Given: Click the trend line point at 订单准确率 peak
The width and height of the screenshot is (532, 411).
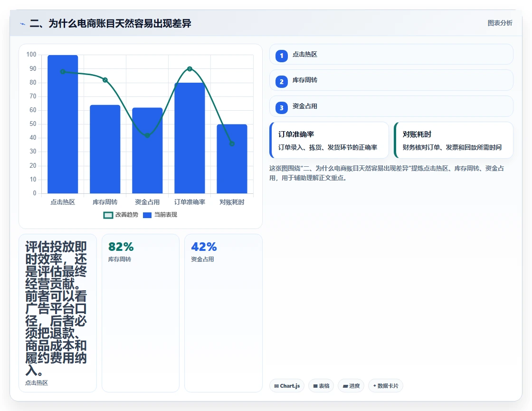Looking at the screenshot, I should pos(190,69).
